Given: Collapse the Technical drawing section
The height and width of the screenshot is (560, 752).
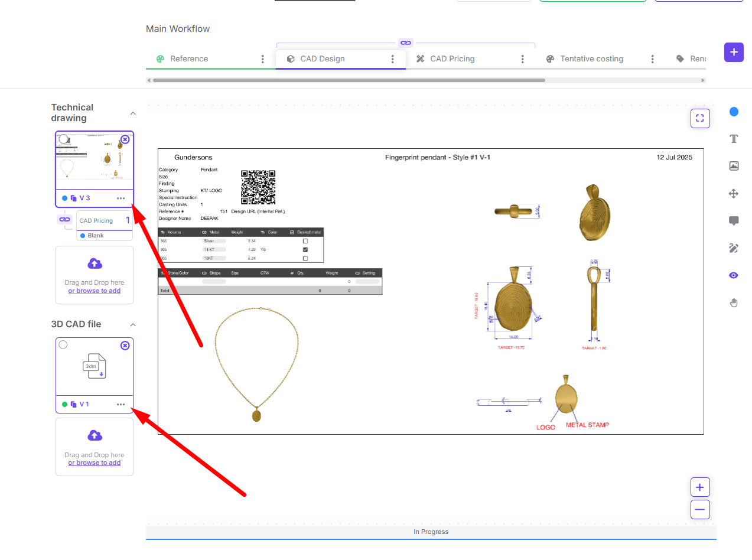Looking at the screenshot, I should tap(133, 113).
